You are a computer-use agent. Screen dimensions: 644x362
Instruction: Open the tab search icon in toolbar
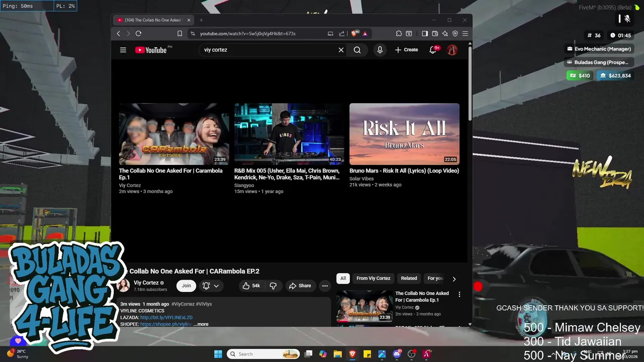[409, 34]
